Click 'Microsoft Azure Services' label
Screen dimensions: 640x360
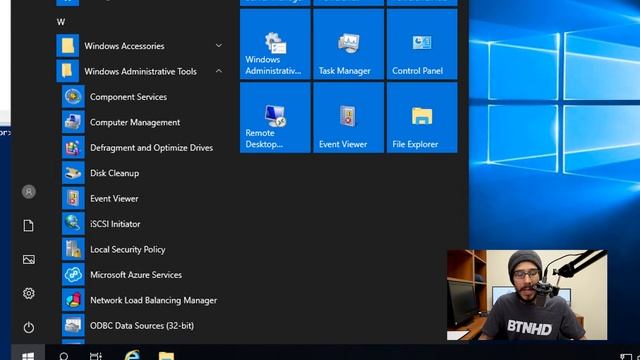click(136, 275)
